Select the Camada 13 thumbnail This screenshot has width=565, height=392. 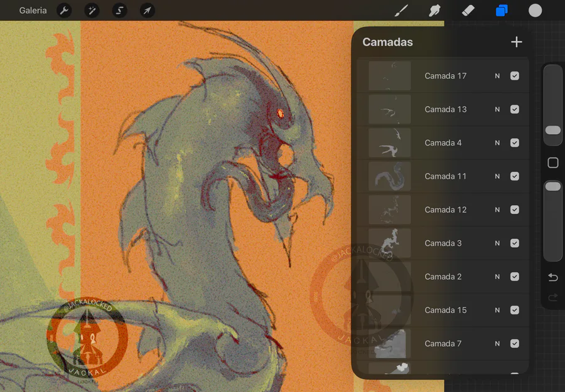pos(389,109)
